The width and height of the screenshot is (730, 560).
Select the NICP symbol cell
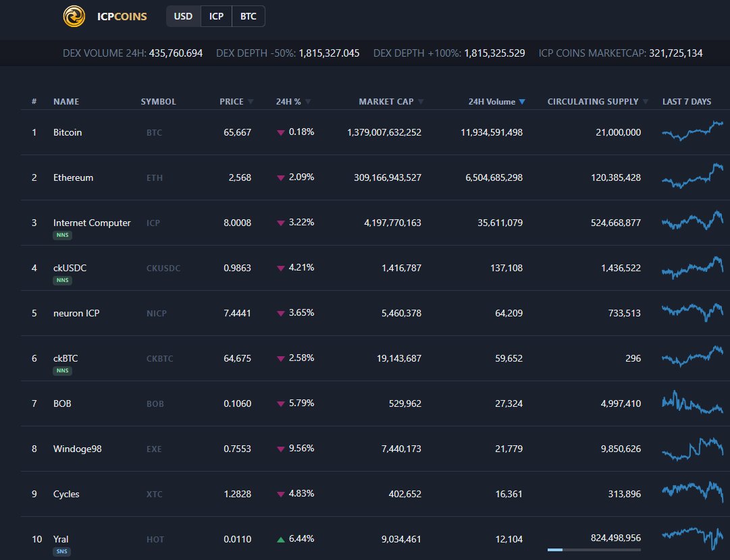[157, 313]
